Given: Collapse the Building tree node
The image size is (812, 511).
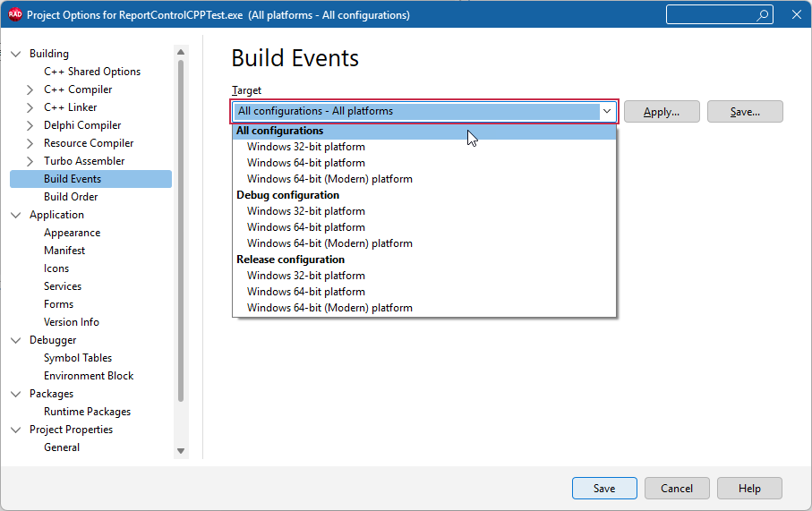Looking at the screenshot, I should 16,54.
